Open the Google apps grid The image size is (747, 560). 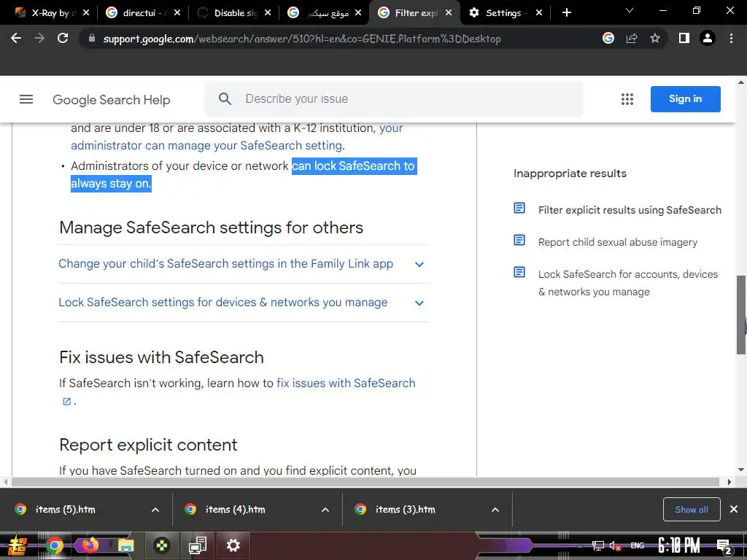(627, 99)
